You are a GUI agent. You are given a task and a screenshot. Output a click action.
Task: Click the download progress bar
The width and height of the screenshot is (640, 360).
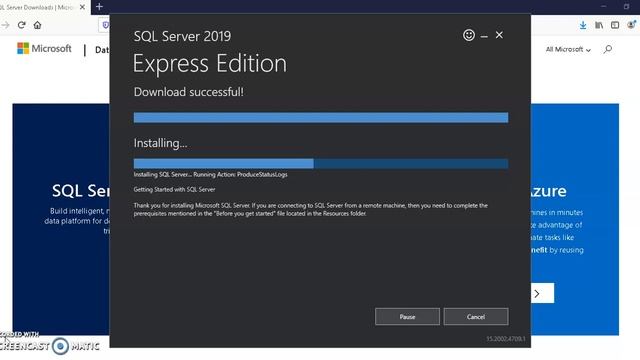pyautogui.click(x=321, y=118)
